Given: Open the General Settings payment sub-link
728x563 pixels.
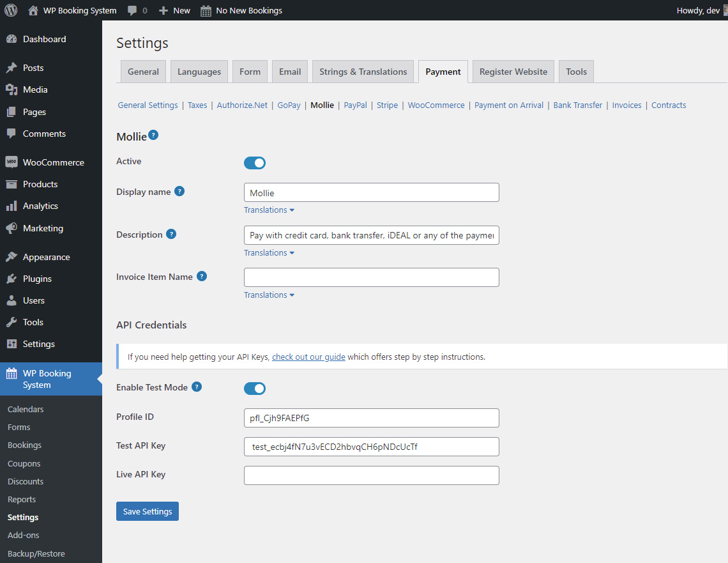Looking at the screenshot, I should tap(148, 105).
